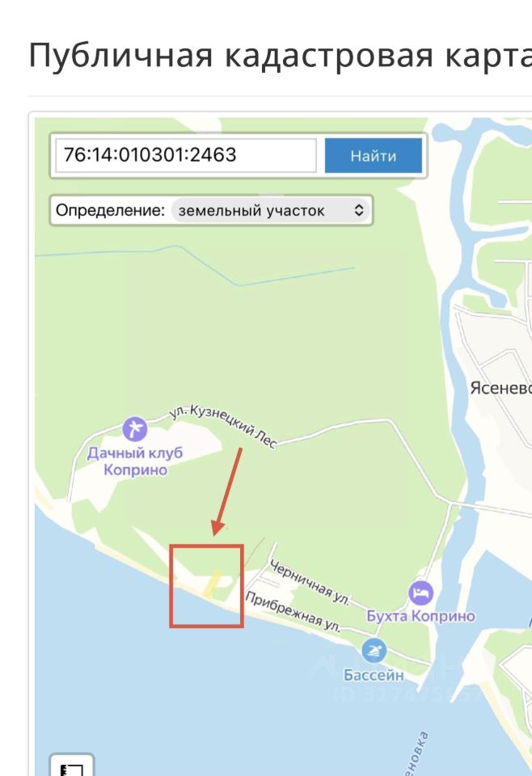Click inside the red highlighted square
Image resolution: width=532 pixels, height=776 pixels.
[x=206, y=586]
